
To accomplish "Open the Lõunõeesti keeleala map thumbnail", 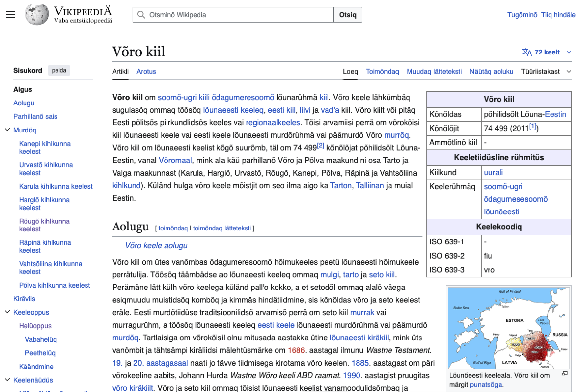I will [508, 328].
